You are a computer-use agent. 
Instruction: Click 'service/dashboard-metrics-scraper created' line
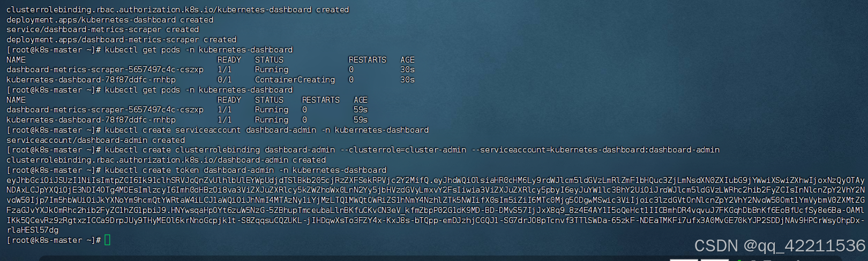tap(102, 29)
